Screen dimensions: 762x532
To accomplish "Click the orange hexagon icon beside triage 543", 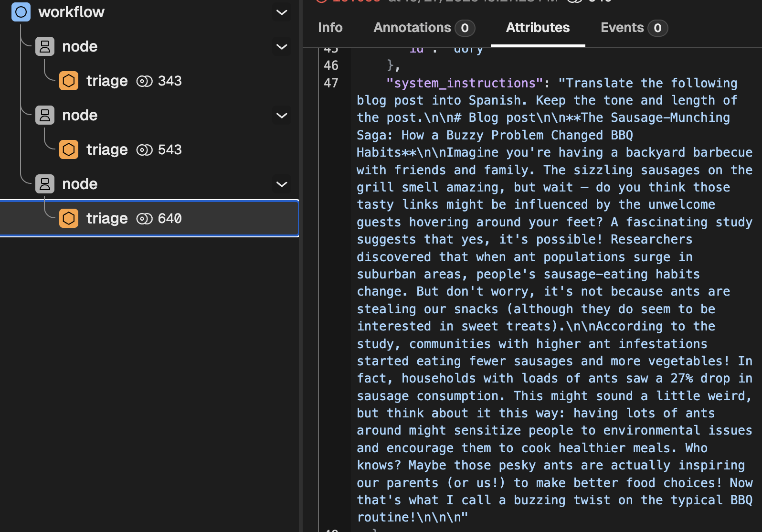I will click(69, 149).
